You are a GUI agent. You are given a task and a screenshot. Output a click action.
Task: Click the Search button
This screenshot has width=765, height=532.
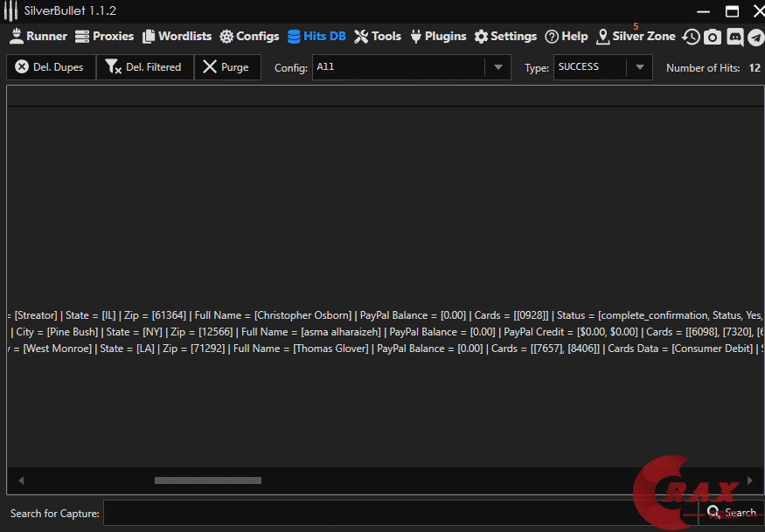click(731, 513)
